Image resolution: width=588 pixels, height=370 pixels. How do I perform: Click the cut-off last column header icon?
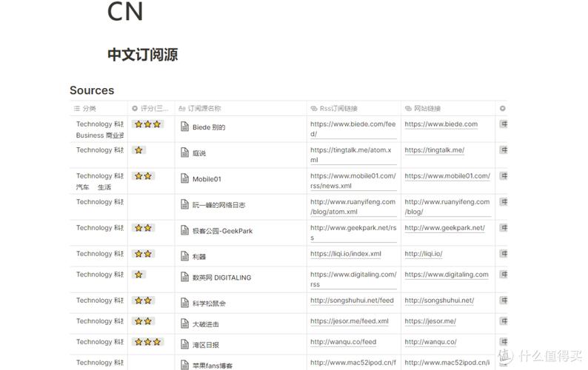[503, 108]
